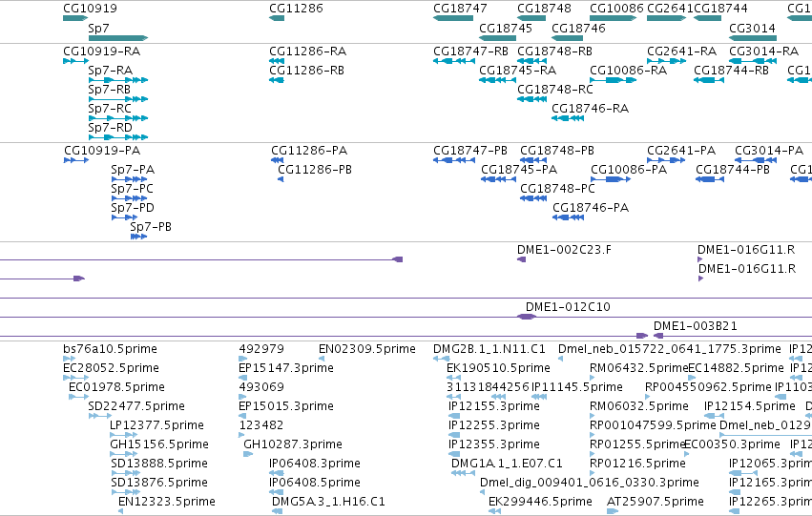Open the CG11286 gene label
The width and height of the screenshot is (812, 516).
pyautogui.click(x=296, y=9)
